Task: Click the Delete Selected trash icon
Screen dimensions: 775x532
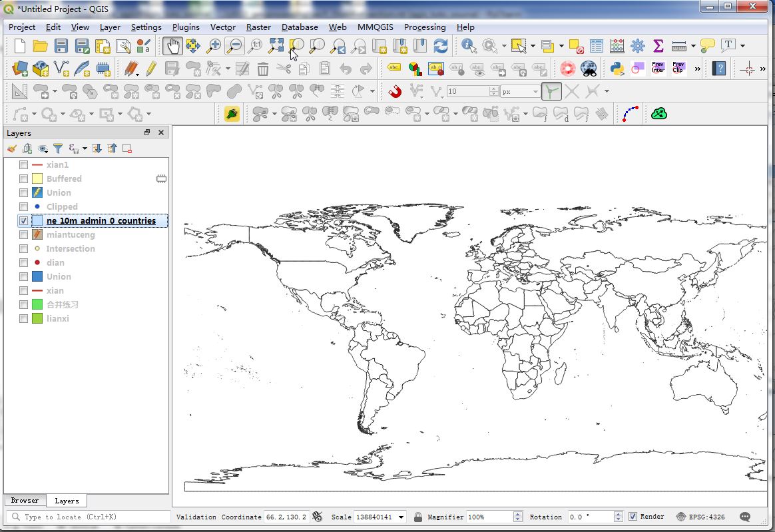Action: (263, 69)
